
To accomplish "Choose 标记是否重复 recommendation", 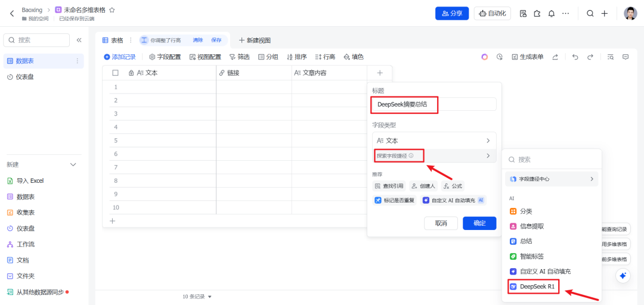I will (394, 200).
